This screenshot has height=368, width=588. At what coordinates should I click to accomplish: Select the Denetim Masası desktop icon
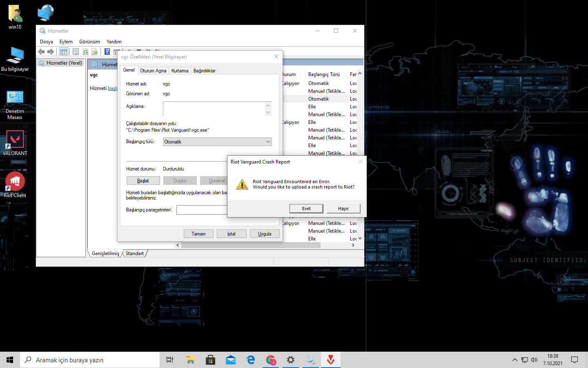pos(15,105)
